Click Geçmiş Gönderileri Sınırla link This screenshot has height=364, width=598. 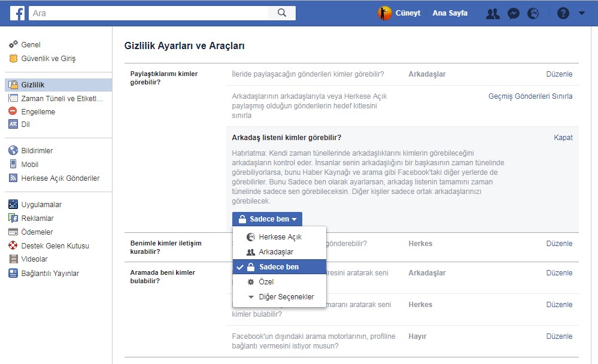(x=530, y=96)
